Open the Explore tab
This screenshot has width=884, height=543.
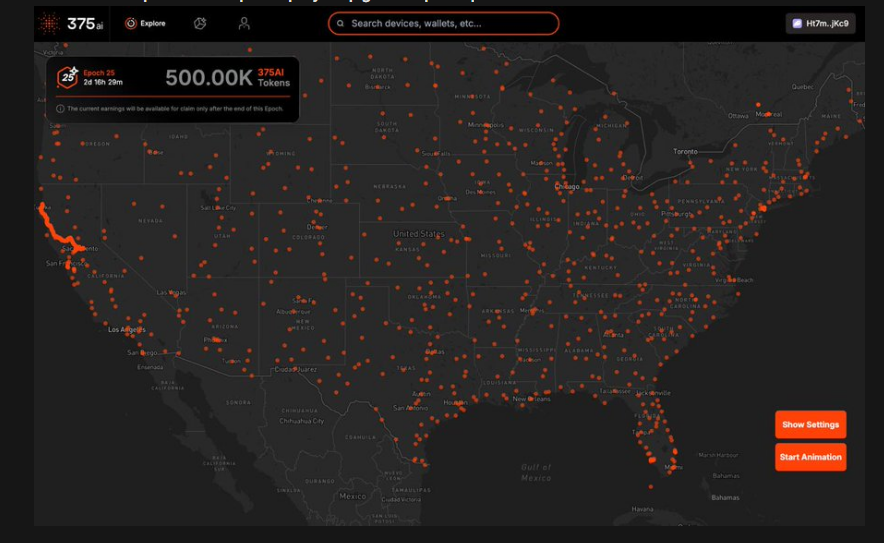click(146, 23)
